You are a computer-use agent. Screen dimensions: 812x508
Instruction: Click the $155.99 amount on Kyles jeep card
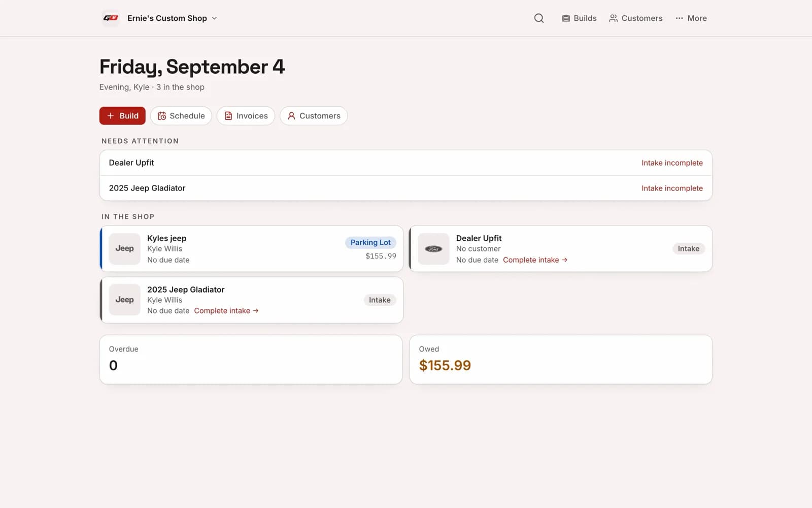pyautogui.click(x=381, y=256)
